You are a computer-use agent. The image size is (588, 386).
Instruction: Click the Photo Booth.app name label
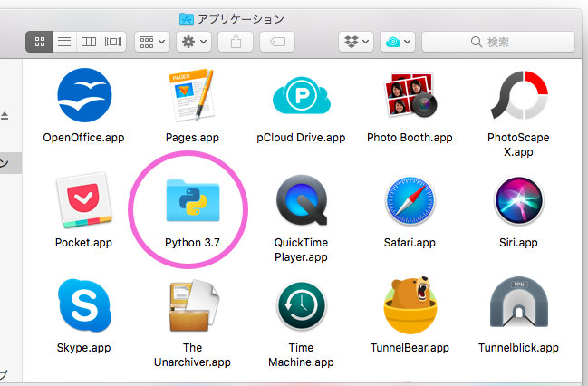tap(410, 138)
